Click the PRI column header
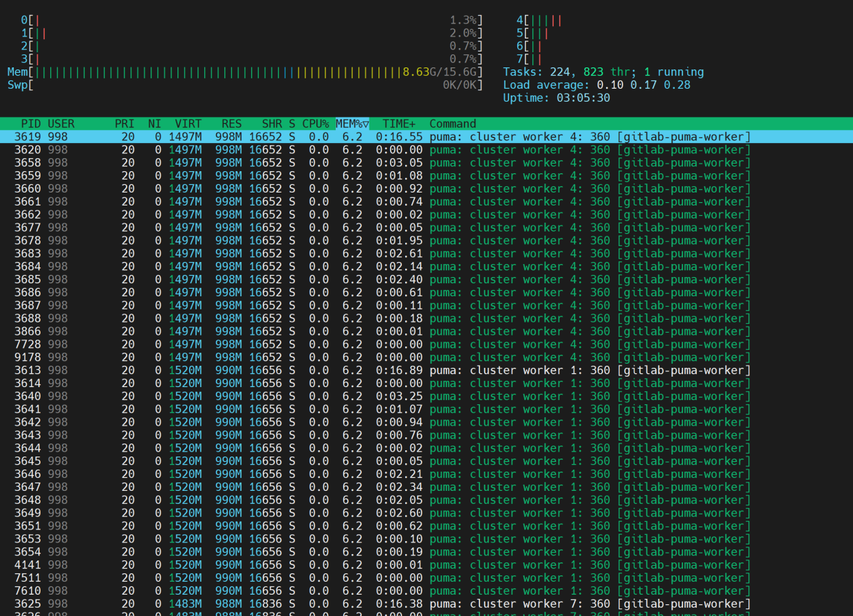Viewport: 853px width, 616px height. click(125, 124)
